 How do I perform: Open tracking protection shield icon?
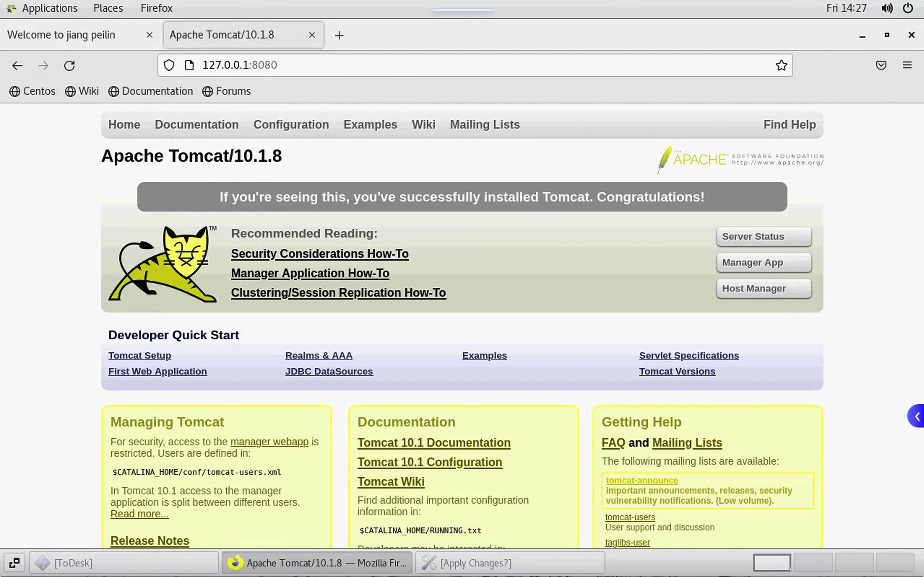point(169,65)
